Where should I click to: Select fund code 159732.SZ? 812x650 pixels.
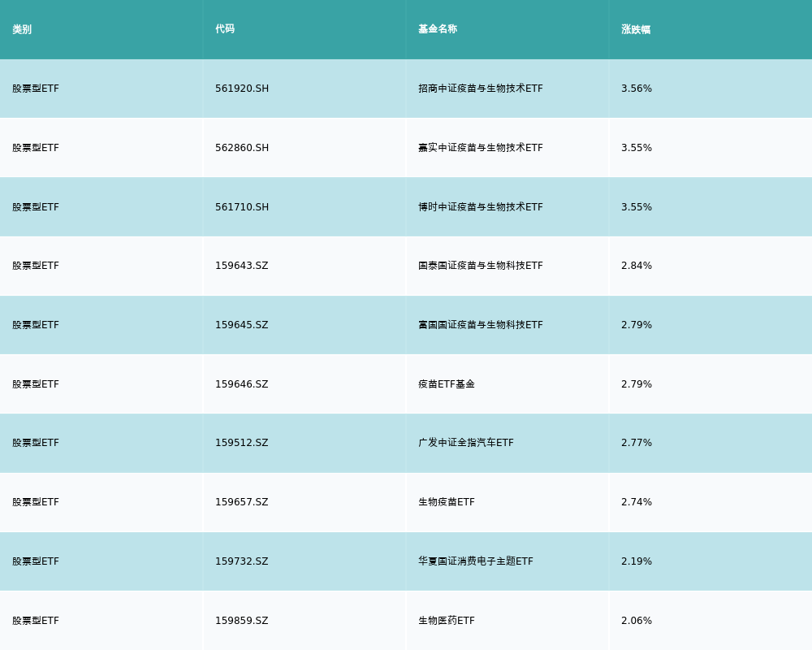(242, 561)
